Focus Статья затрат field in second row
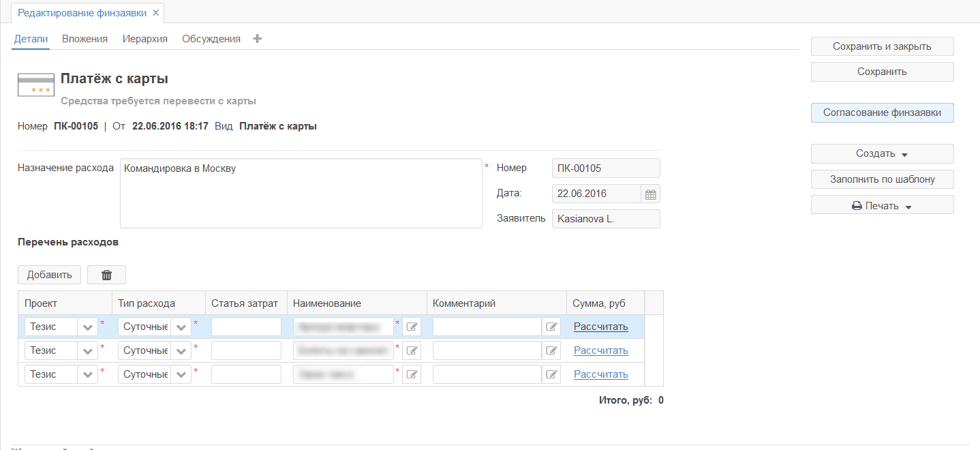Viewport: 980px width, 450px height. click(x=246, y=350)
